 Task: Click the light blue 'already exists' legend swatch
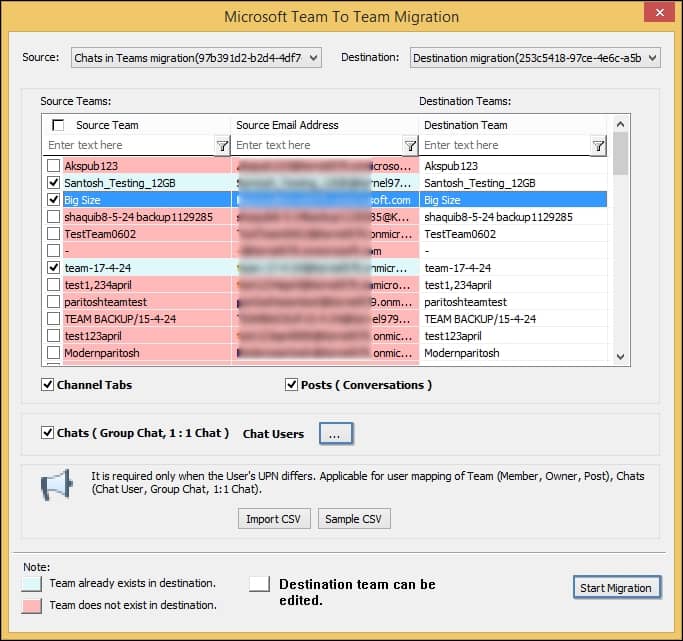coord(31,584)
